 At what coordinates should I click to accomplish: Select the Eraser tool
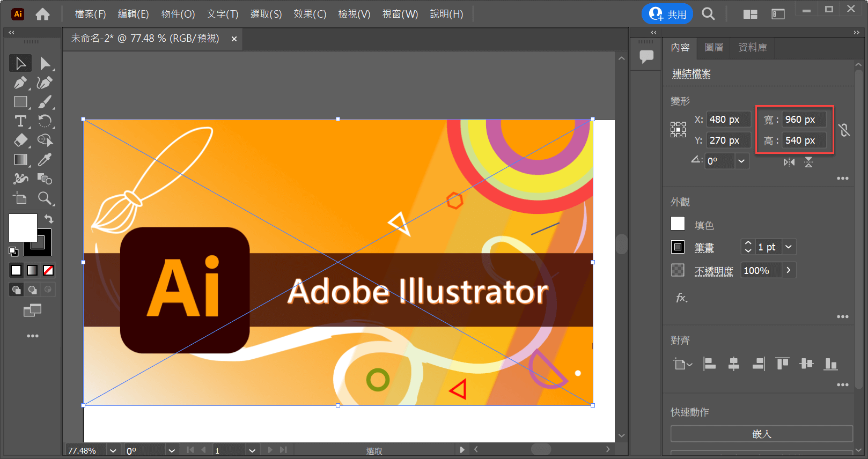coord(20,140)
